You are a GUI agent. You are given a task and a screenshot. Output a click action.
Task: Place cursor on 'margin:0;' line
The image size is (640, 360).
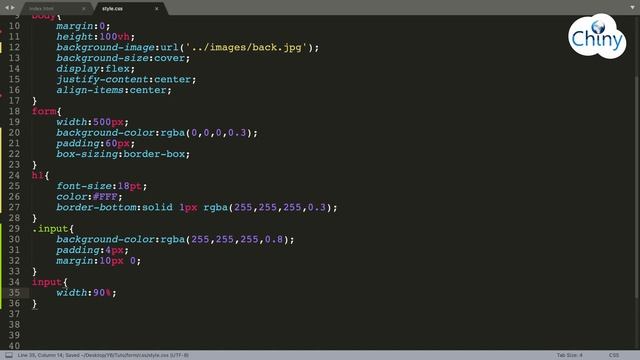coord(83,26)
